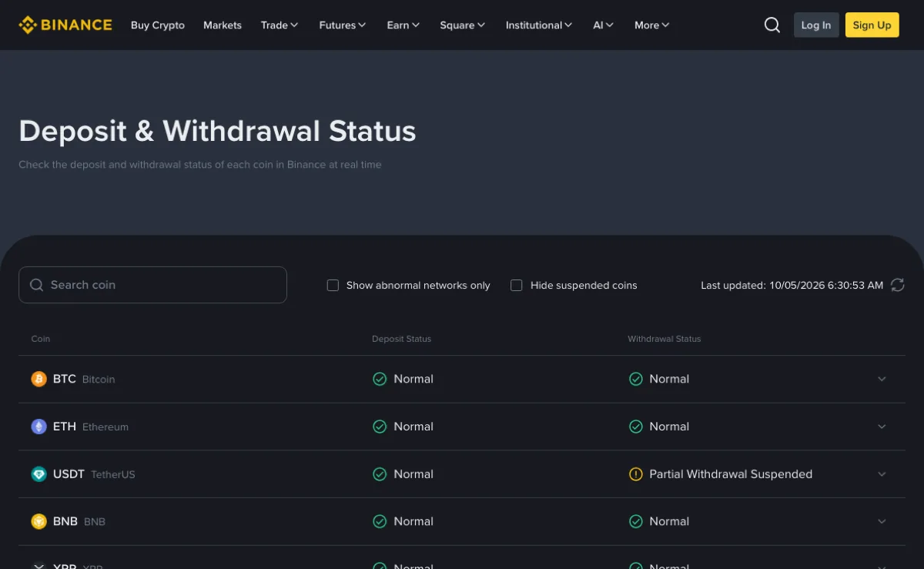This screenshot has width=924, height=569.
Task: Open the Institutional dropdown menu
Action: [x=539, y=25]
